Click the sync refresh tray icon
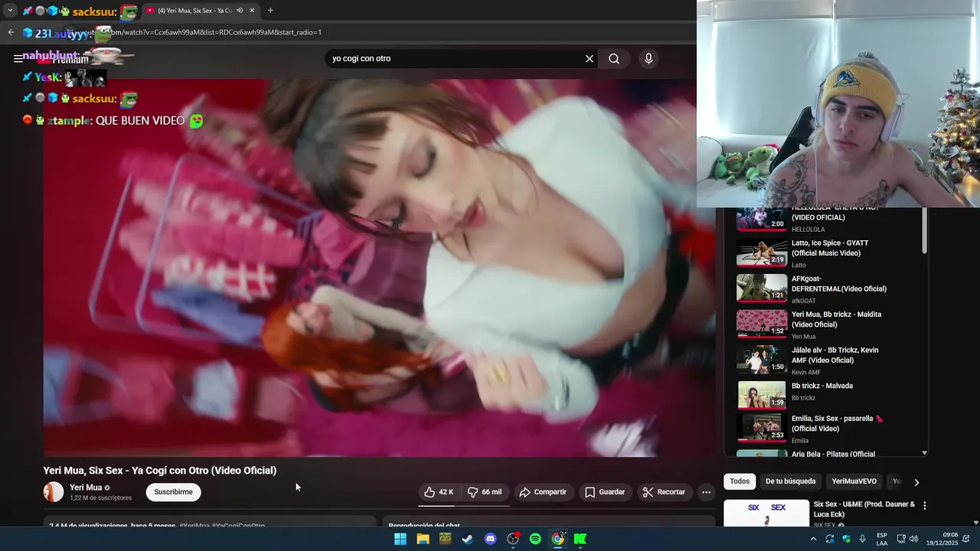Image resolution: width=980 pixels, height=551 pixels. (x=829, y=539)
